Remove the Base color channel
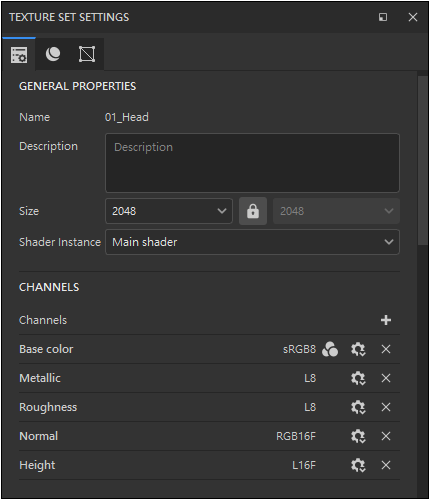Image resolution: width=430 pixels, height=500 pixels. 386,349
